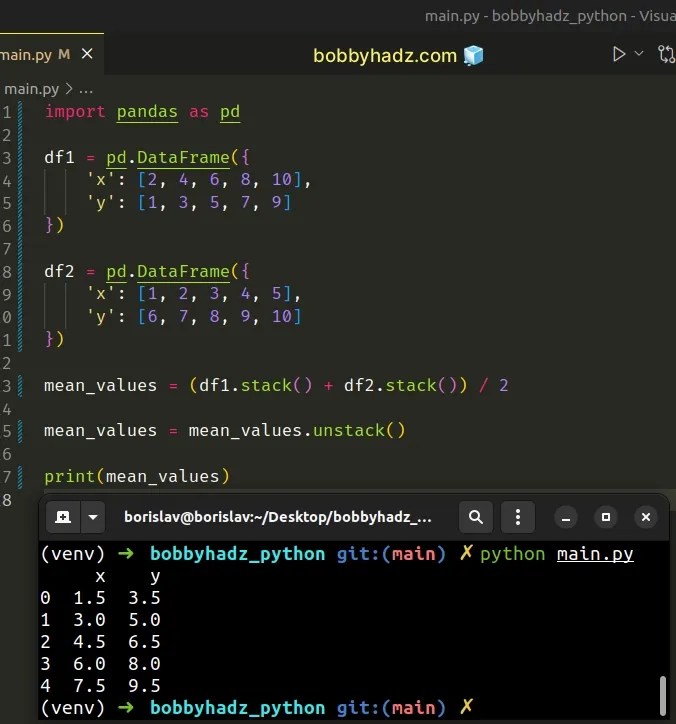Click value 7.5 in terminal output
The width and height of the screenshot is (676, 724).
[89, 686]
